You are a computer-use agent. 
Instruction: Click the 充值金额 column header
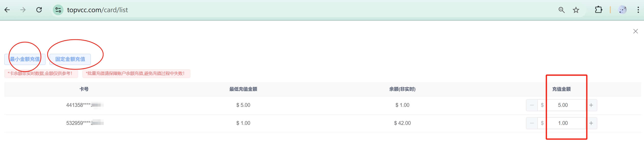click(561, 89)
